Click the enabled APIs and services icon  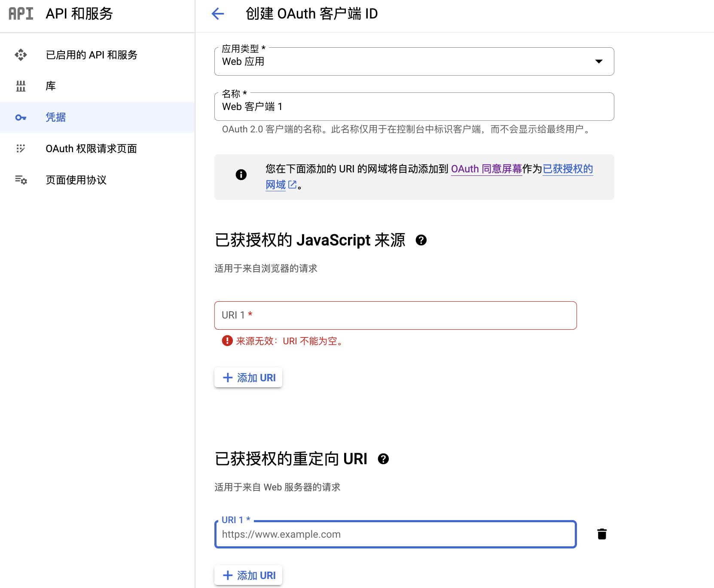[x=21, y=55]
